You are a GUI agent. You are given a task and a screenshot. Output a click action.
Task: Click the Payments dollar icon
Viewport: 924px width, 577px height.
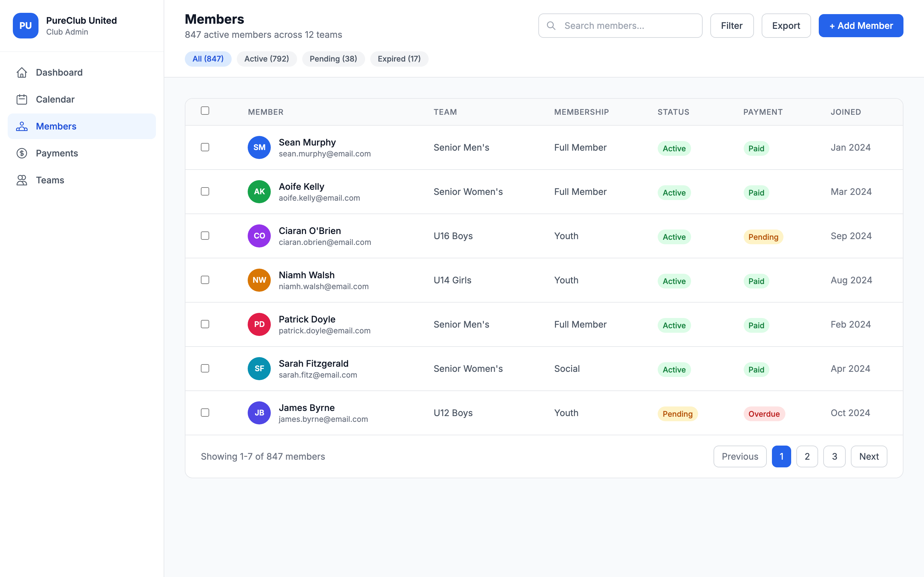(x=22, y=153)
